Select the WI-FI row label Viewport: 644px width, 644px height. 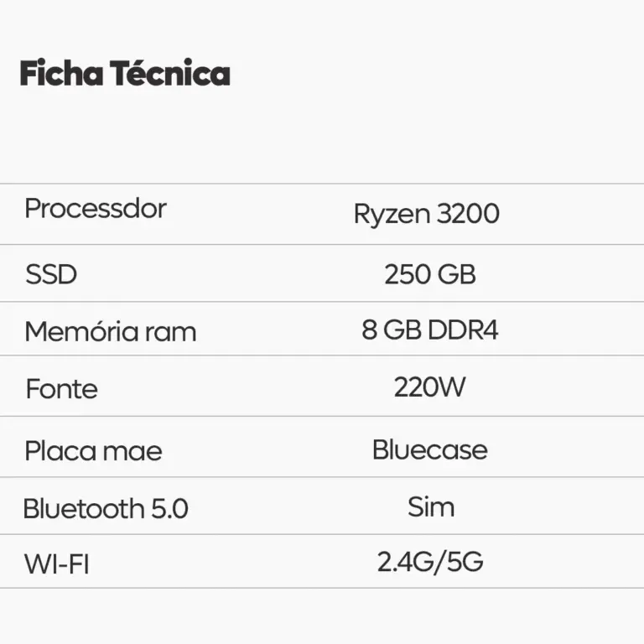tap(56, 564)
